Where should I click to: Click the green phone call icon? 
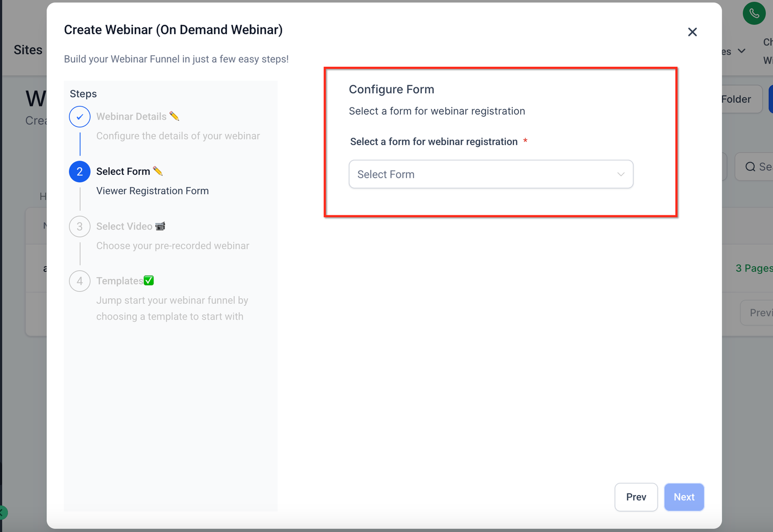754,13
